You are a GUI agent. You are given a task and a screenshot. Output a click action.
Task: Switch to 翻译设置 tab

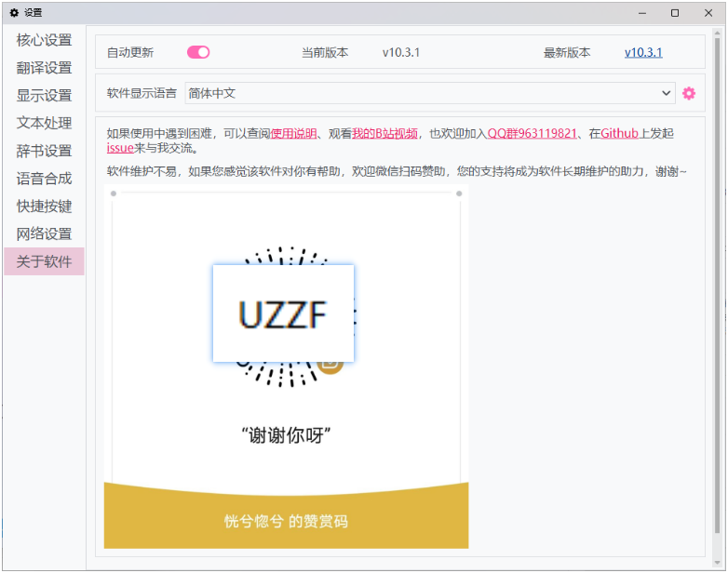tap(44, 68)
